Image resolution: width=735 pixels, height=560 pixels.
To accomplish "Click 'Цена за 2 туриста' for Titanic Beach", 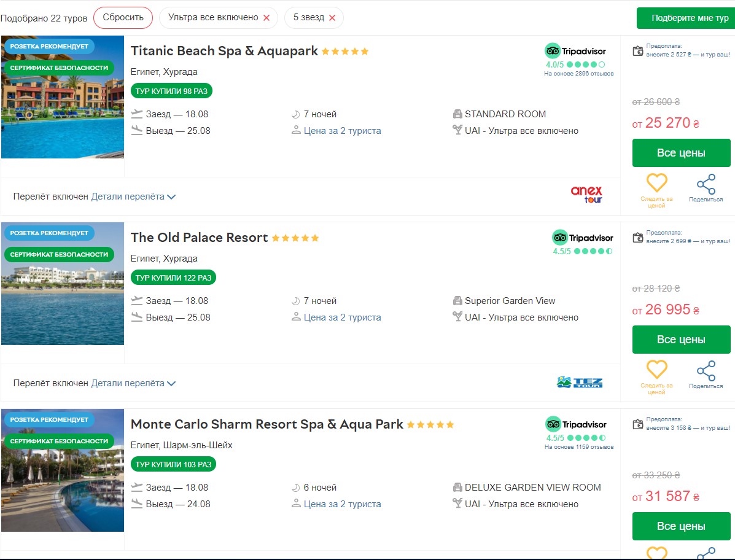I will point(342,131).
